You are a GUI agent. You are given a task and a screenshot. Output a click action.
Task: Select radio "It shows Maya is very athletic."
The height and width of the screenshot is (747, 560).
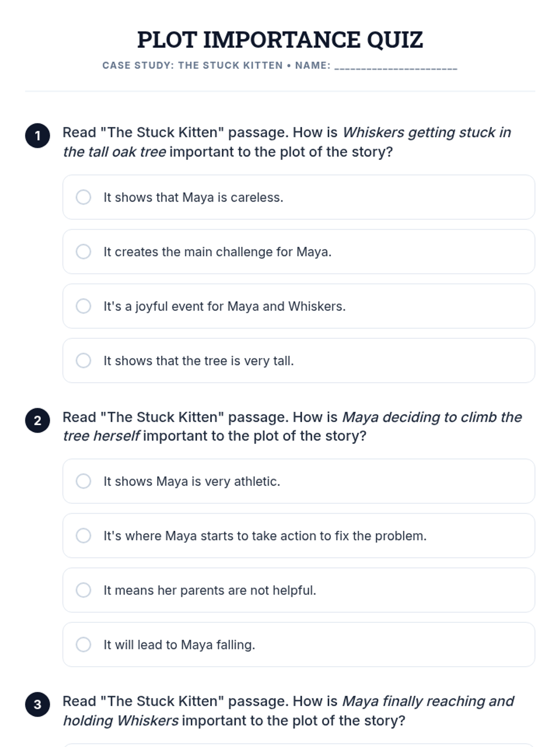(84, 481)
